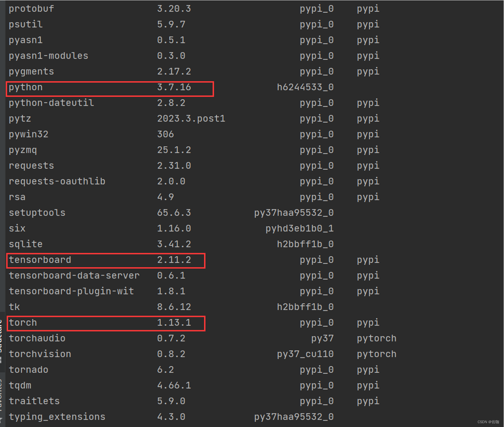Select typing_extensions version 4.3.0

(171, 417)
